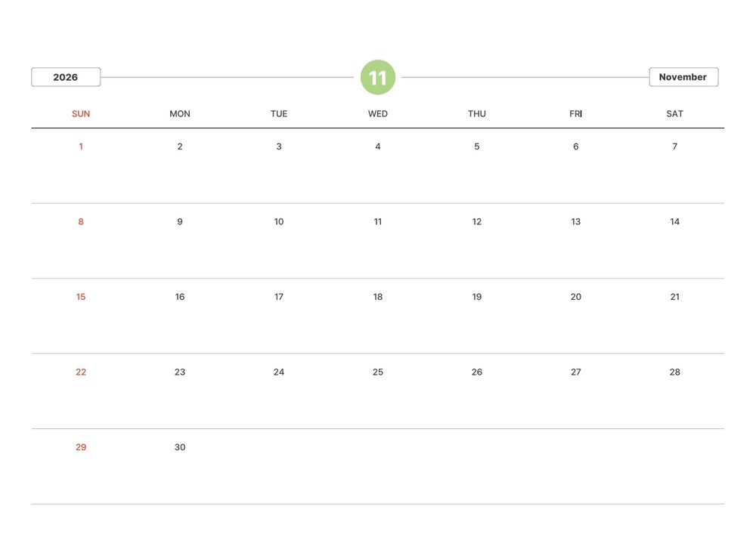Click on date 28
This screenshot has width=756, height=534.
tap(674, 372)
